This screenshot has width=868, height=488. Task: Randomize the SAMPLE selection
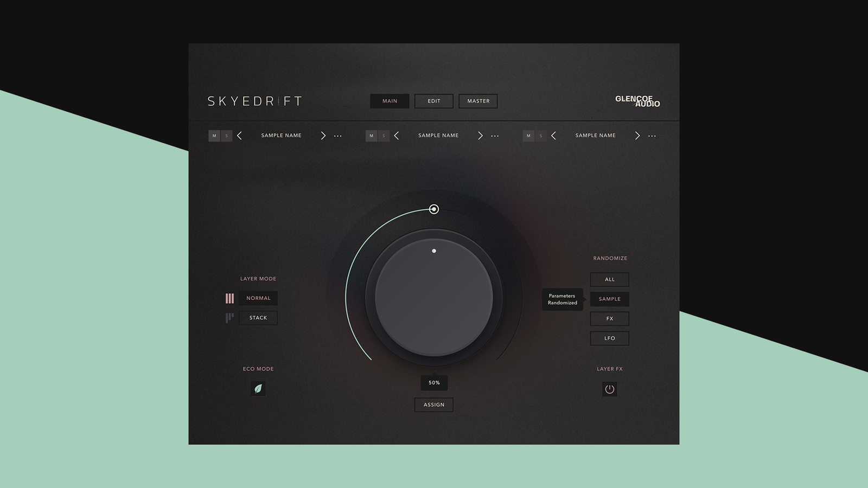610,299
